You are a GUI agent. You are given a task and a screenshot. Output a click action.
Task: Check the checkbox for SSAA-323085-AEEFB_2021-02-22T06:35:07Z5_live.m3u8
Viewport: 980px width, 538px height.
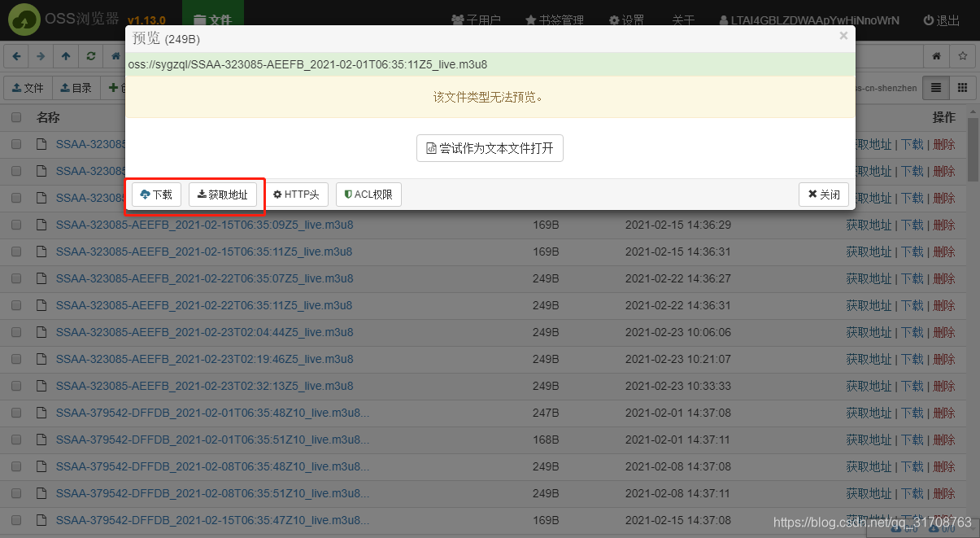[x=18, y=278]
